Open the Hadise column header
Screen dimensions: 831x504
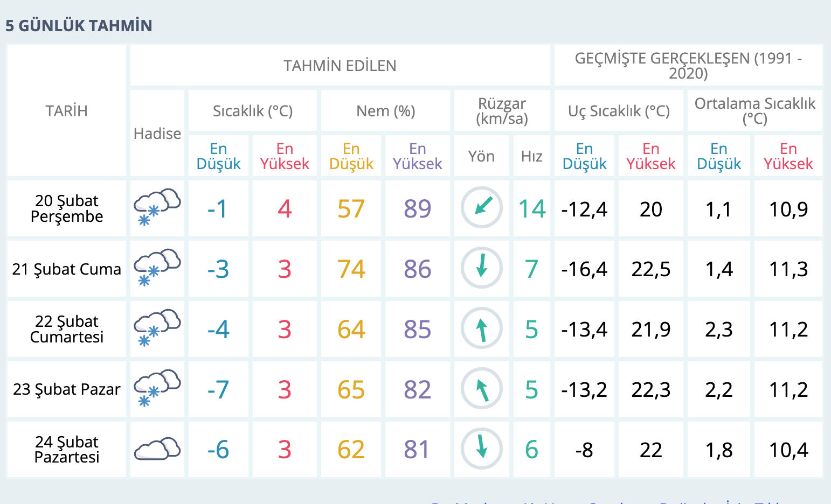(157, 134)
